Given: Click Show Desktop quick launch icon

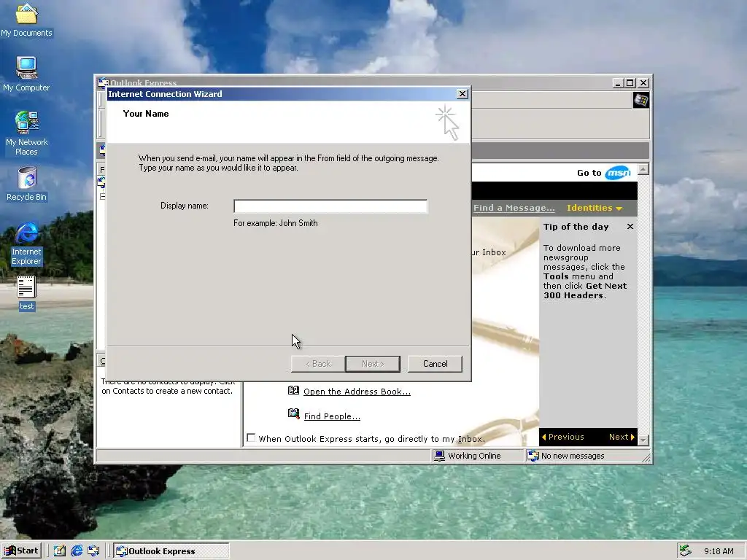Looking at the screenshot, I should coord(60,551).
